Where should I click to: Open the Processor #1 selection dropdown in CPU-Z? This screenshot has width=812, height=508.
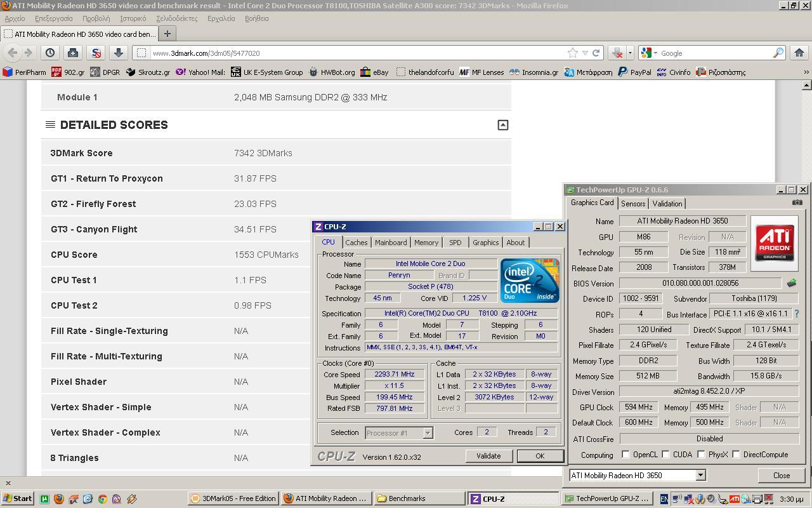click(x=428, y=433)
